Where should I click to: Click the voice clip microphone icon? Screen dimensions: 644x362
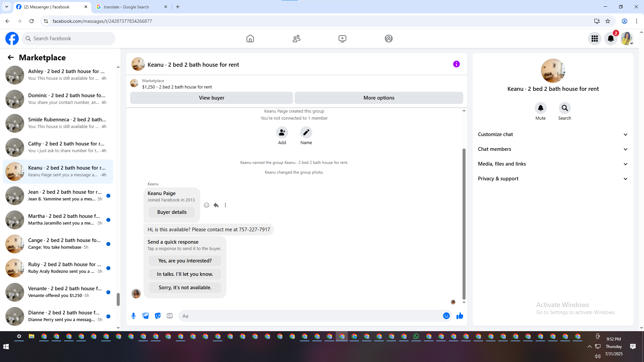tap(133, 316)
